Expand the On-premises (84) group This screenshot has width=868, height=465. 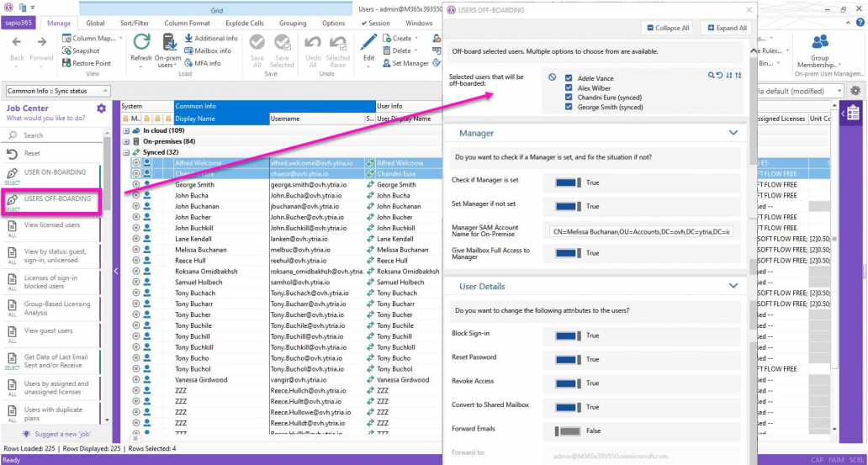coord(125,141)
